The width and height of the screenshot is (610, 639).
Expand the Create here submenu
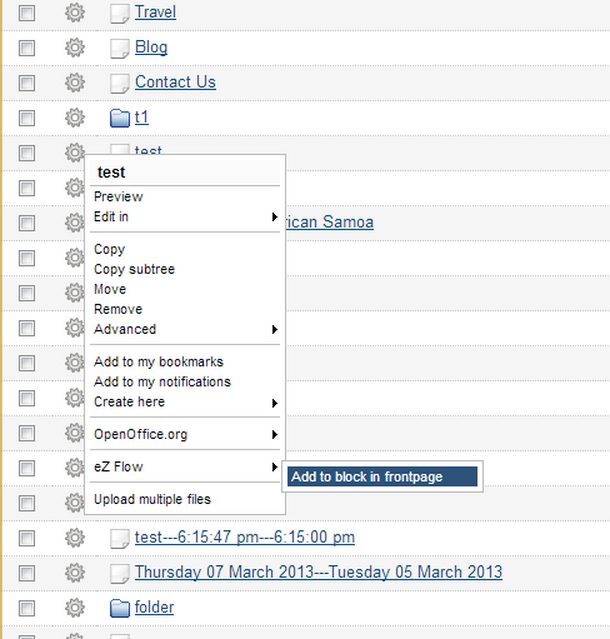tap(185, 402)
